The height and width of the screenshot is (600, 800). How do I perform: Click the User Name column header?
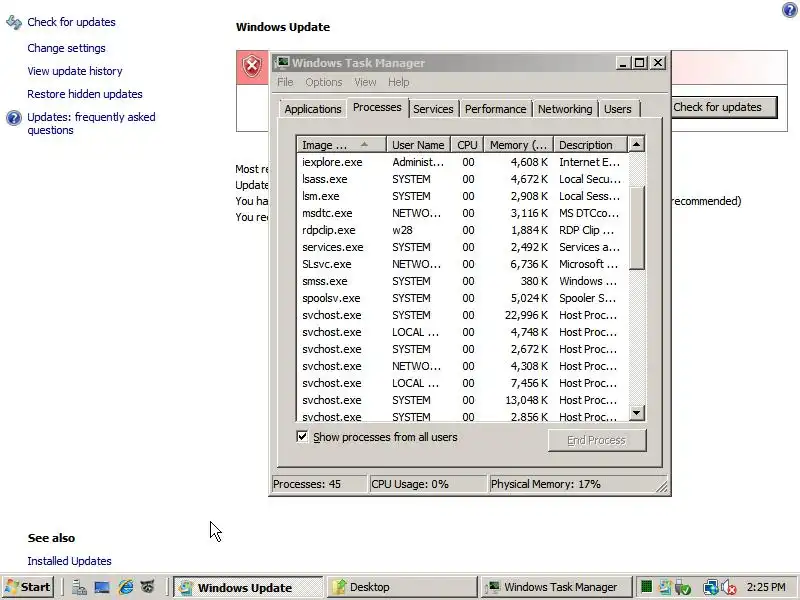[x=418, y=145]
